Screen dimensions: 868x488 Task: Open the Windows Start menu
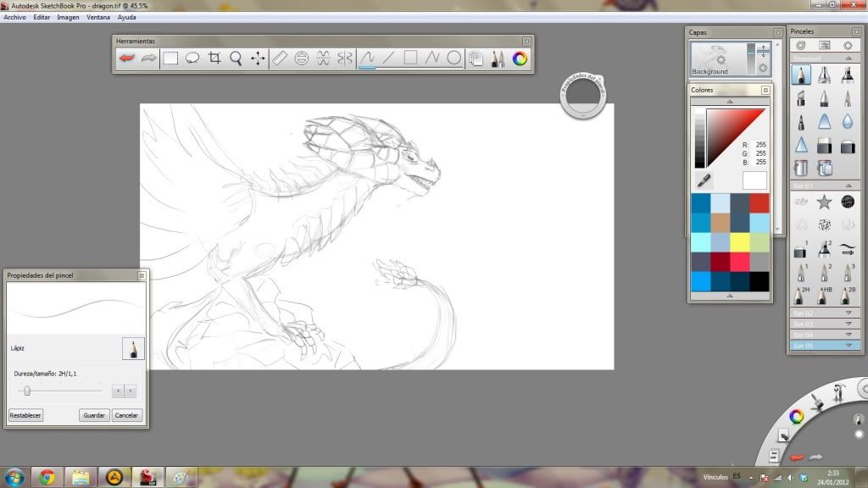tap(14, 477)
